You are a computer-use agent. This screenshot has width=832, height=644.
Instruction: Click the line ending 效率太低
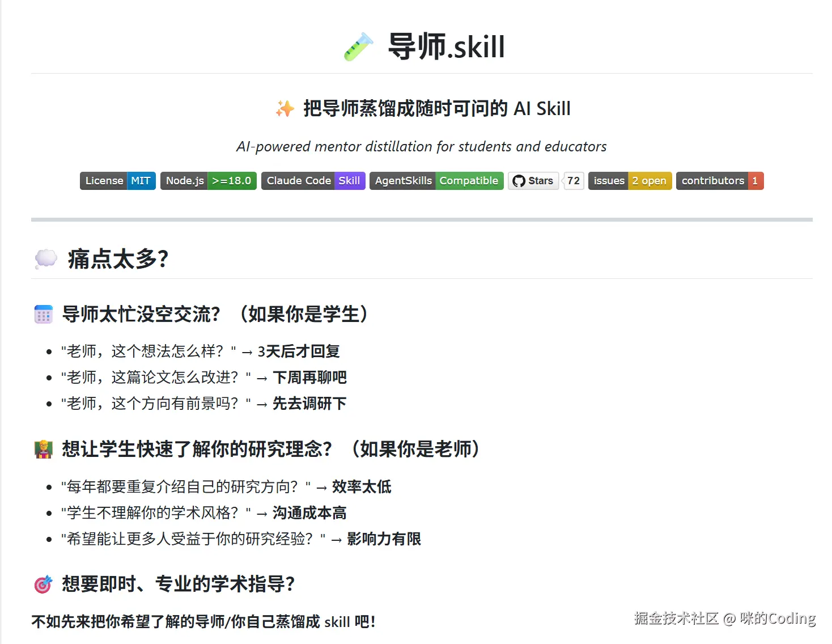(x=226, y=487)
